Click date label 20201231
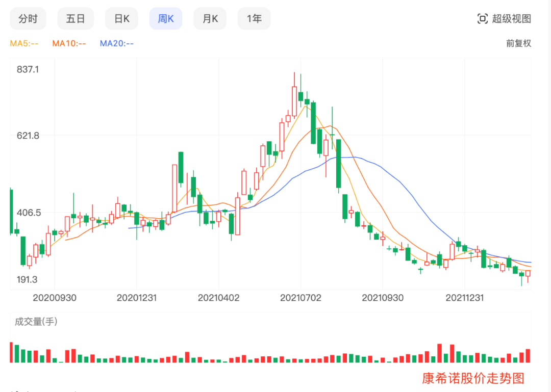 point(137,298)
